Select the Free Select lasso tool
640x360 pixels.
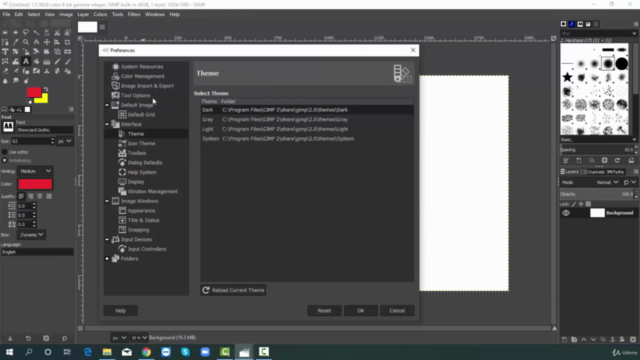26,32
